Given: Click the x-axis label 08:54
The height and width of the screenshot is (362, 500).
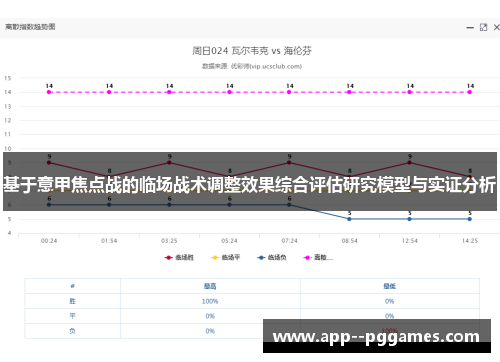Looking at the screenshot, I should click(349, 241).
